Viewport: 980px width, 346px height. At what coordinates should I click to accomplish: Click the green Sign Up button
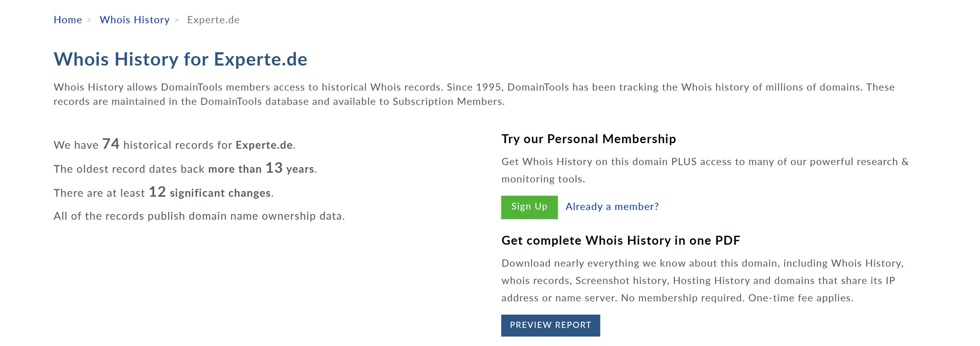tap(529, 207)
